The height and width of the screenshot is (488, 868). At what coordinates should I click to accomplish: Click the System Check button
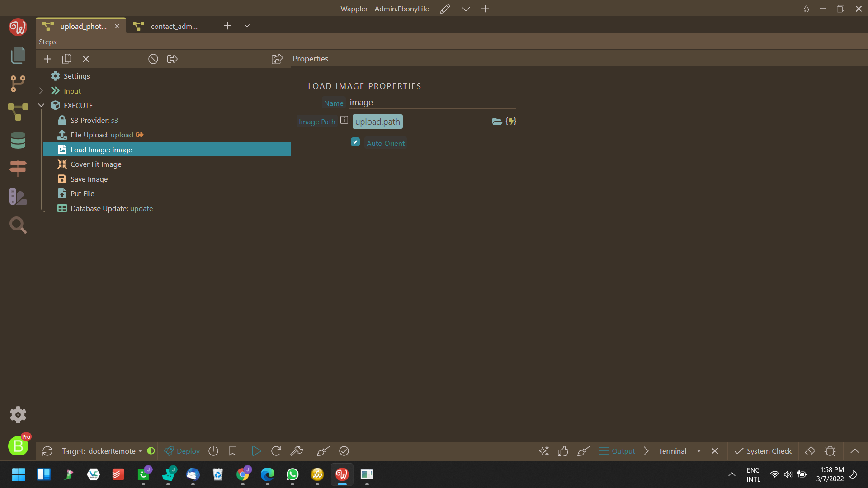763,451
